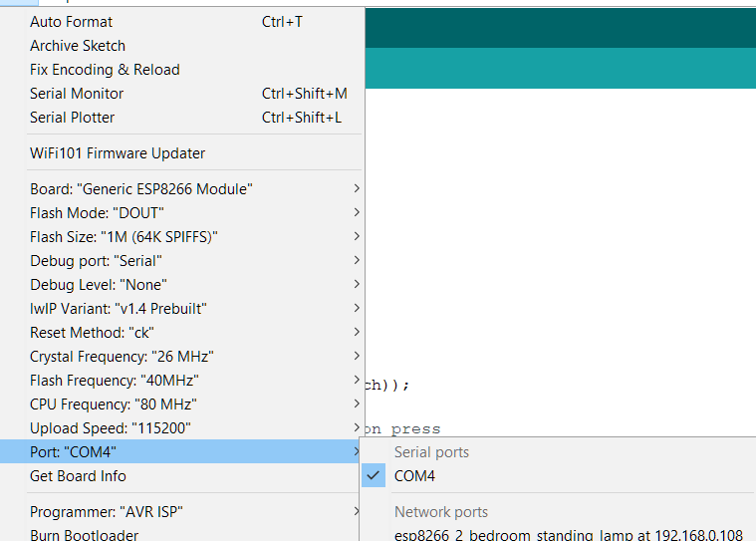Viewport: 756px width, 541px height.
Task: Open WiFi101 Firmware Updater
Action: 118,152
